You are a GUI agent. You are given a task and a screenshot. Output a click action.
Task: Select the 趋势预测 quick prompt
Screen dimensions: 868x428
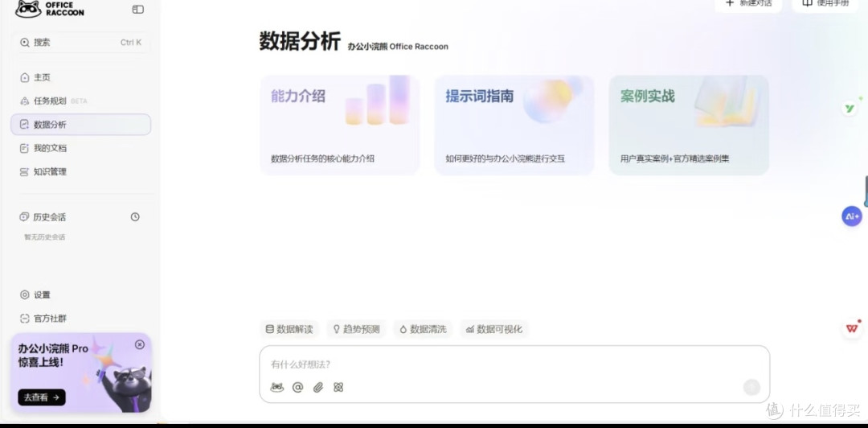356,329
